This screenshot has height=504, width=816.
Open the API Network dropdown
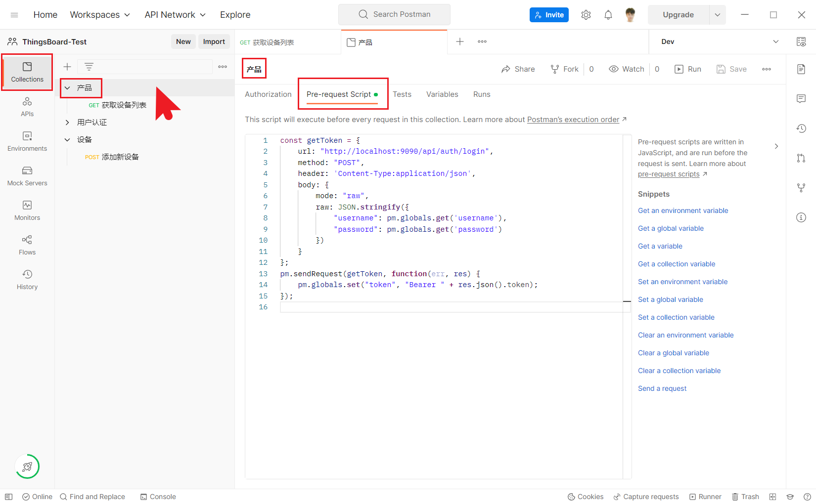[175, 15]
